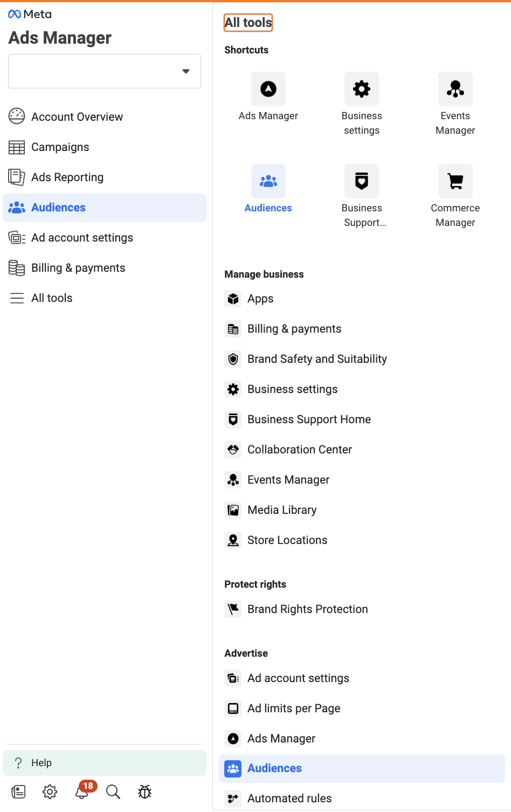The width and height of the screenshot is (511, 812).
Task: Click the Collaboration Center handshake icon
Action: pyautogui.click(x=233, y=450)
